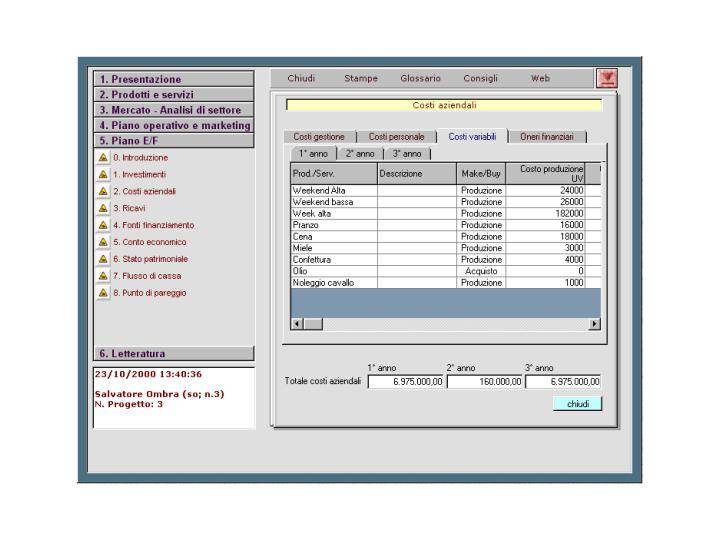The height and width of the screenshot is (540, 720).
Task: Click the Costi aziendali yellow title bar
Action: (444, 105)
